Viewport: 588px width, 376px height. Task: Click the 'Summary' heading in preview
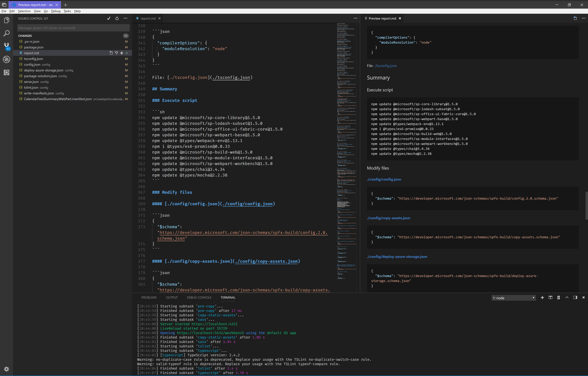pos(378,78)
